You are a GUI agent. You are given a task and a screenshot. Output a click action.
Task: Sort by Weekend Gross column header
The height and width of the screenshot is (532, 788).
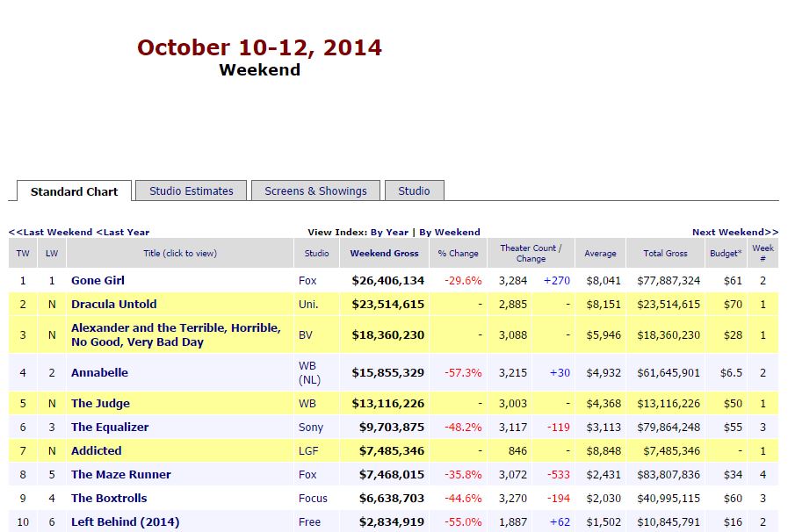pyautogui.click(x=384, y=254)
